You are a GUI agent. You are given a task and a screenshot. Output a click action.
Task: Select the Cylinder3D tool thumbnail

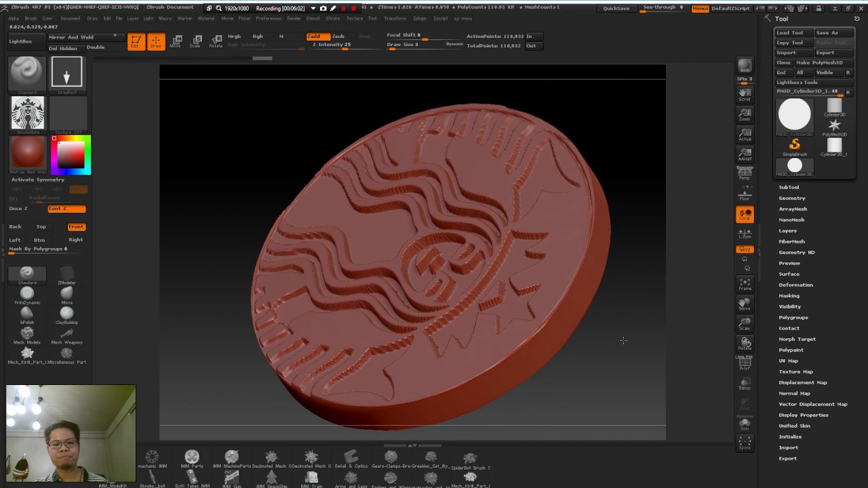pos(834,107)
